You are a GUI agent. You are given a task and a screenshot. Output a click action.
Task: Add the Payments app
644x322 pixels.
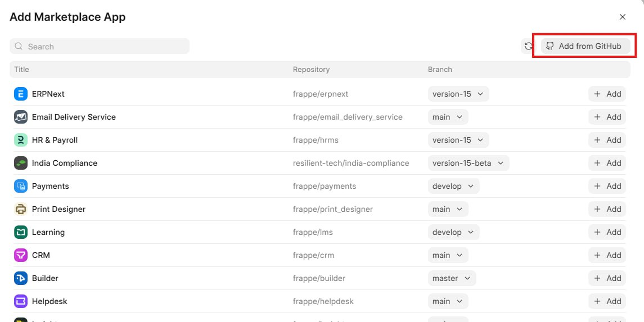coord(607,186)
